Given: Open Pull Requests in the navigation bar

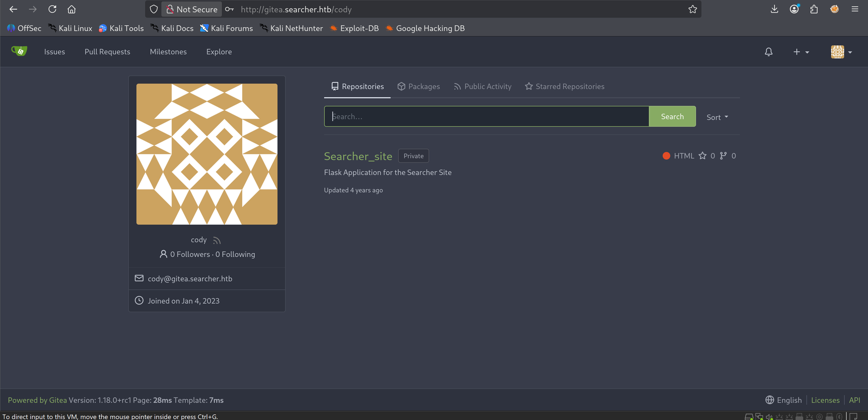Looking at the screenshot, I should click(x=107, y=52).
